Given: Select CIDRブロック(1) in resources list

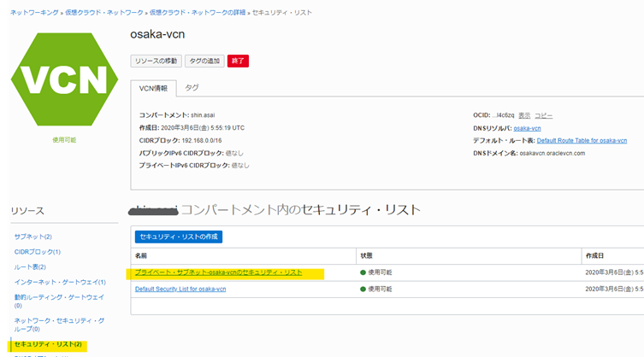Looking at the screenshot, I should pyautogui.click(x=38, y=252).
